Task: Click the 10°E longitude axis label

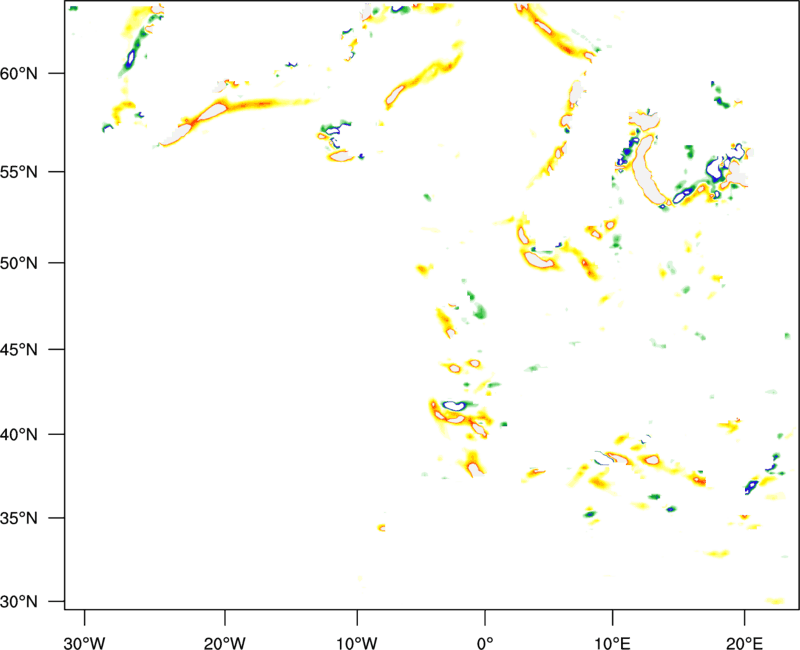Action: point(612,643)
